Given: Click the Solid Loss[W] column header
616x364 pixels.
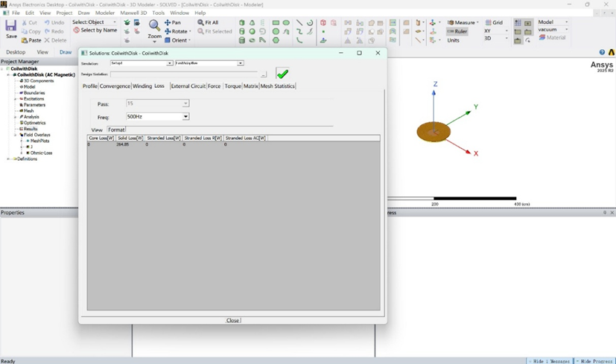Looking at the screenshot, I should click(x=130, y=138).
